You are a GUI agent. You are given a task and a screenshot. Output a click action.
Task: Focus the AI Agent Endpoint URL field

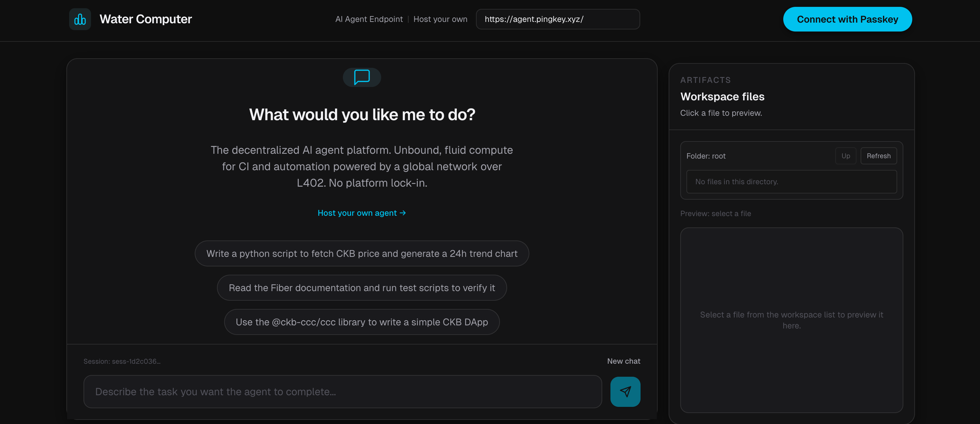pos(558,19)
